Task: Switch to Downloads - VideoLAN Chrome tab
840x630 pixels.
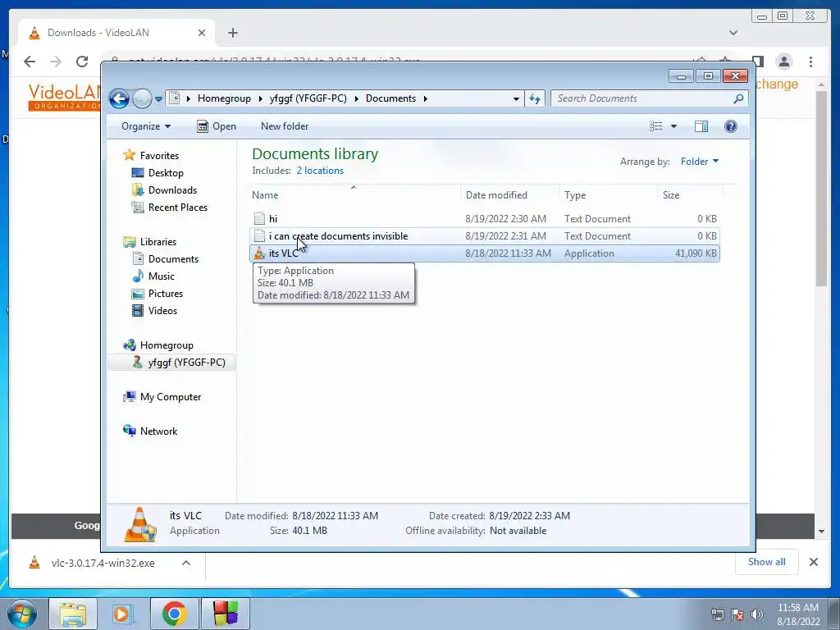Action: click(x=116, y=33)
